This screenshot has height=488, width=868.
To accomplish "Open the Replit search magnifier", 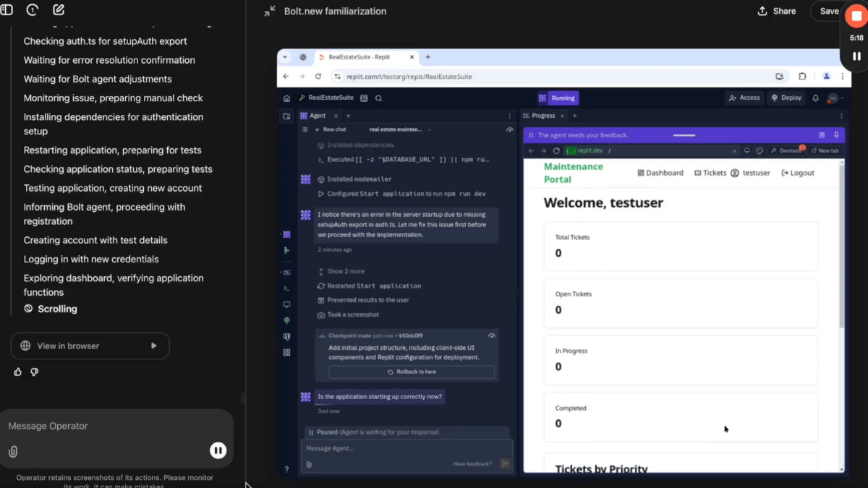I will (378, 98).
